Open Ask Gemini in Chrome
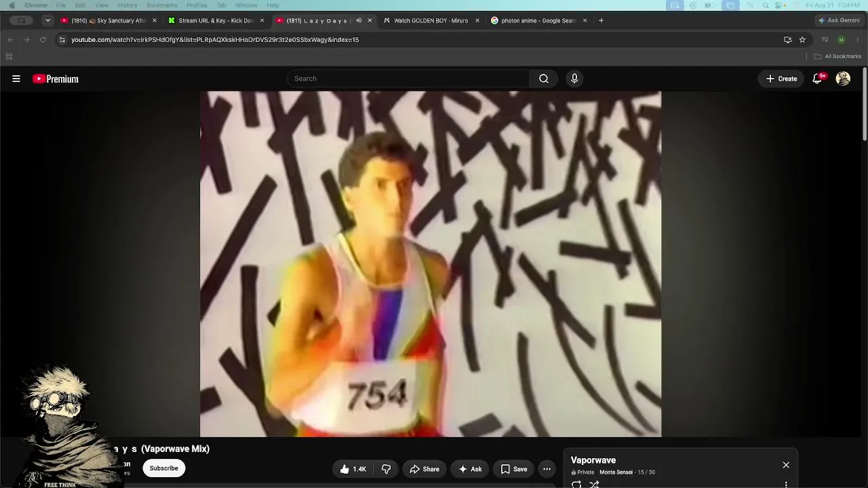 coord(839,20)
